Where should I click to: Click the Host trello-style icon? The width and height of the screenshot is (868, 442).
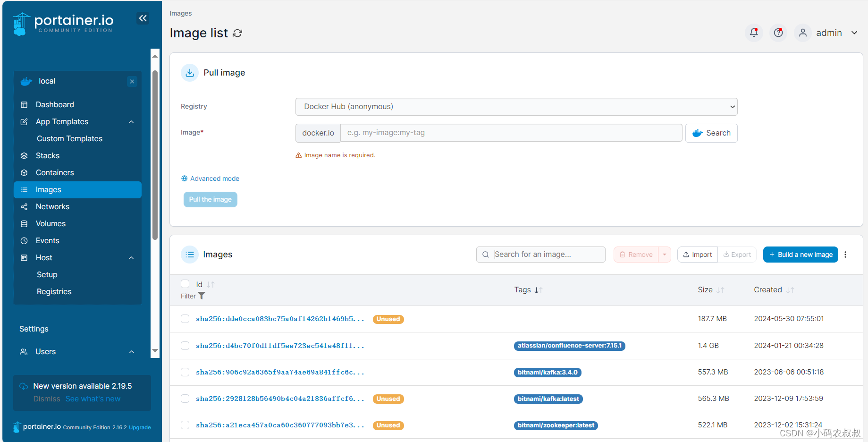click(24, 258)
